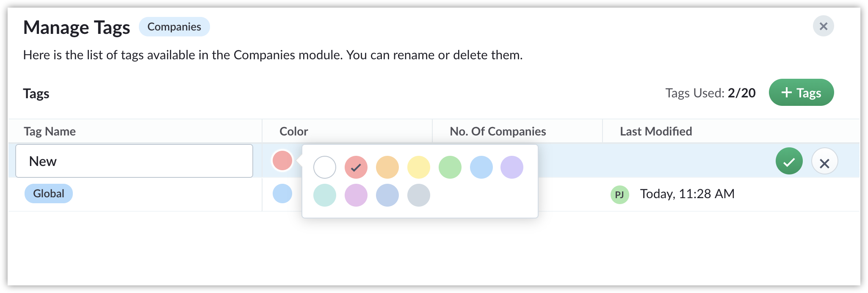This screenshot has width=868, height=293.
Task: Open the Global tag's blue color indicator
Action: coord(282,193)
